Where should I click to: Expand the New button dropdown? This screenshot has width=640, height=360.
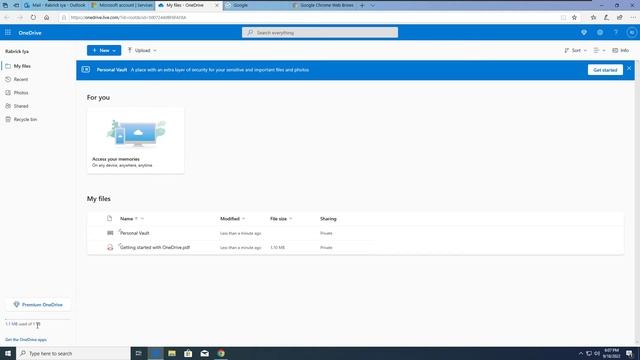point(114,51)
